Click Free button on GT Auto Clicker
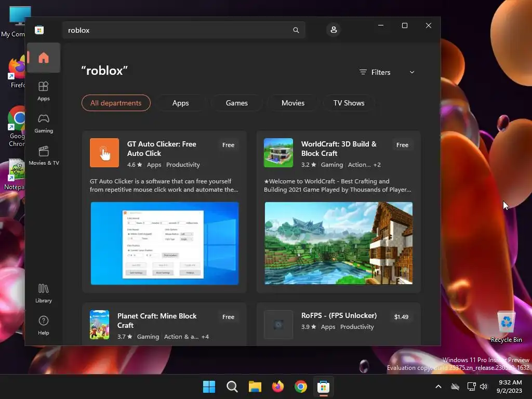Screen dimensions: 532x399 coord(229,145)
